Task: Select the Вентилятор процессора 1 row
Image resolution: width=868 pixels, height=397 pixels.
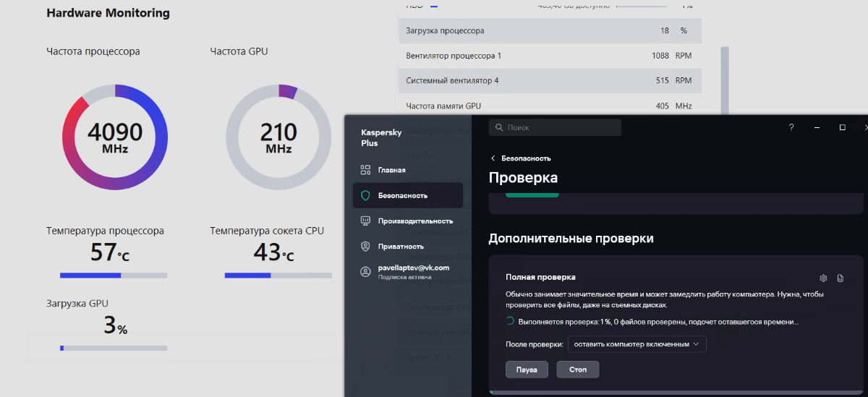Action: (550, 56)
